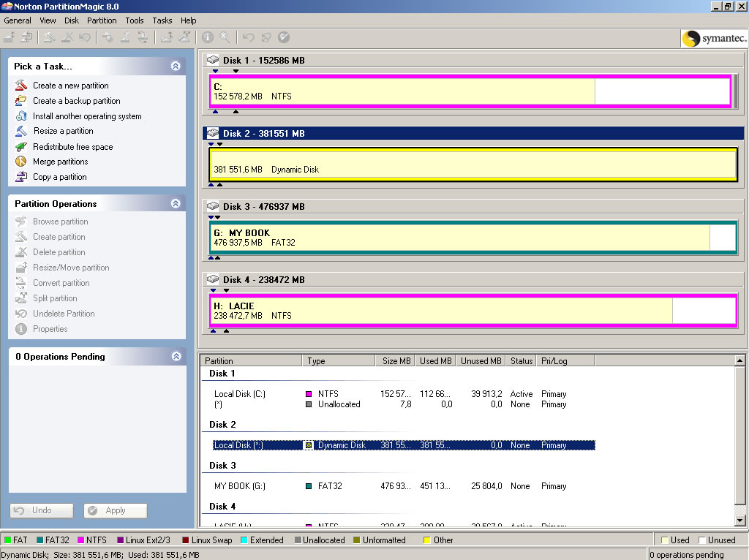This screenshot has height=560, width=749.
Task: Click the '0 operations pending' status text
Action: coord(686,555)
